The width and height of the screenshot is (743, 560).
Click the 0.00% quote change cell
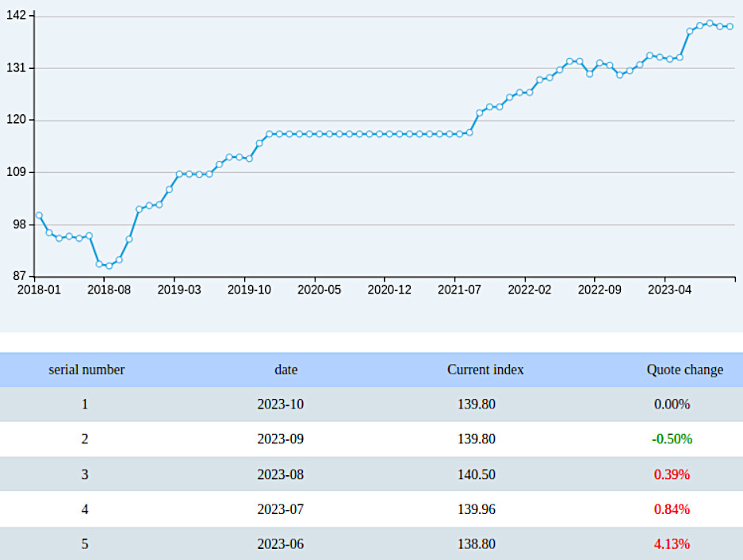point(672,405)
